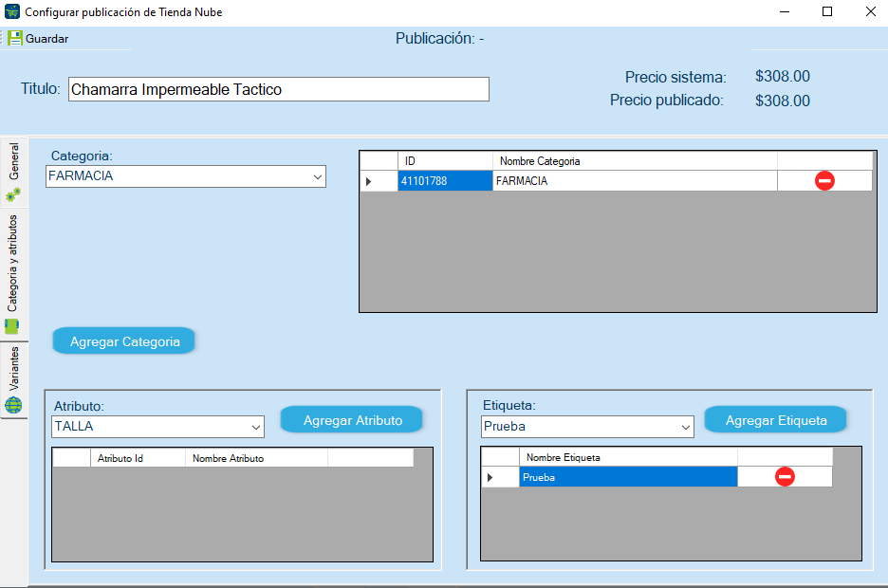Screen dimensions: 888x588
Task: Open the Atributo dropdown showing TALLA
Action: tap(158, 427)
